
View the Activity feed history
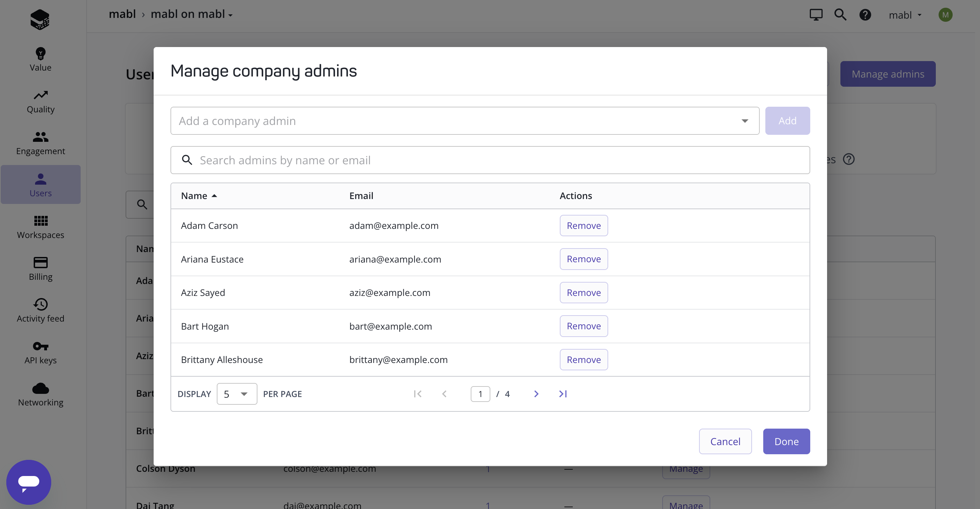(40, 311)
